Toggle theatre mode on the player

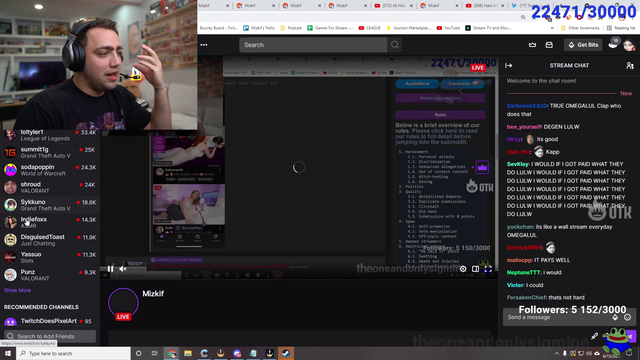tap(476, 269)
